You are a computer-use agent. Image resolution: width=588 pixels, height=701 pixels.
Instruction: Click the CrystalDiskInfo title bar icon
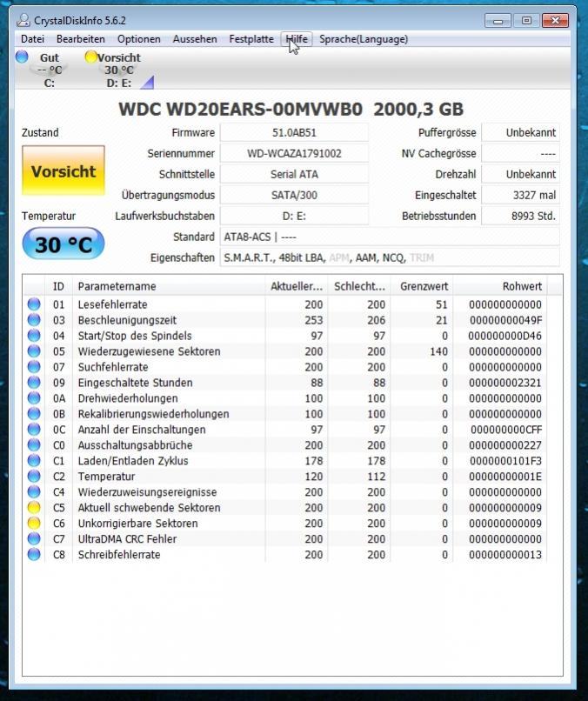[23, 21]
